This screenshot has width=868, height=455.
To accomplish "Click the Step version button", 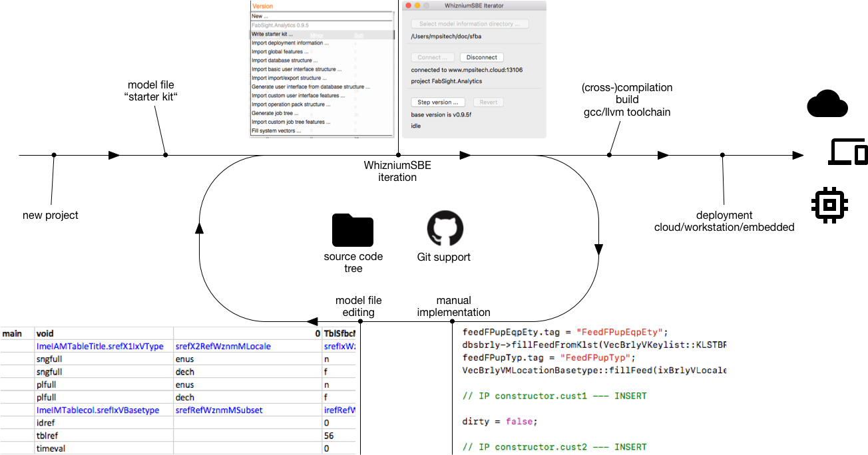I will click(x=438, y=102).
